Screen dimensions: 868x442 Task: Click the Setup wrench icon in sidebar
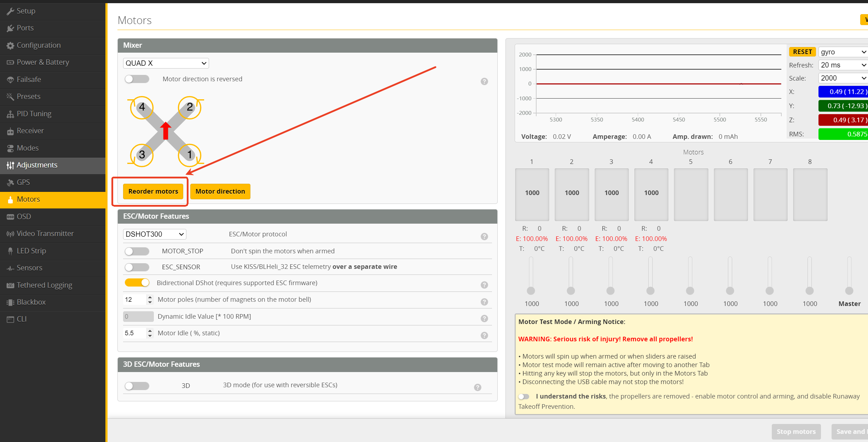coord(10,11)
